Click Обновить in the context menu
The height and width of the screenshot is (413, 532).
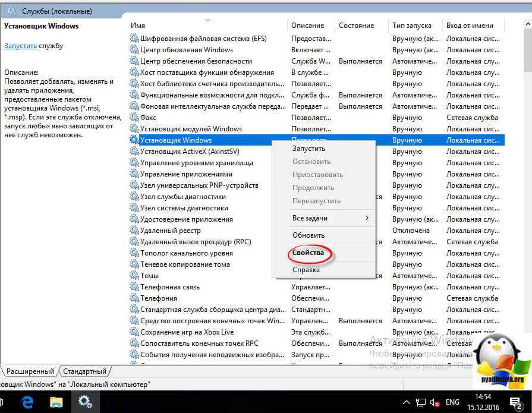[309, 235]
